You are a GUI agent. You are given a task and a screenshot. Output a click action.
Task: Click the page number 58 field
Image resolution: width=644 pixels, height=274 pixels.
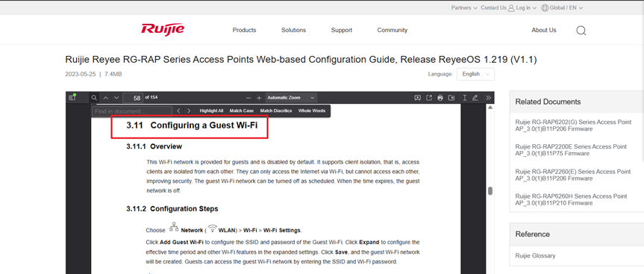[132, 98]
